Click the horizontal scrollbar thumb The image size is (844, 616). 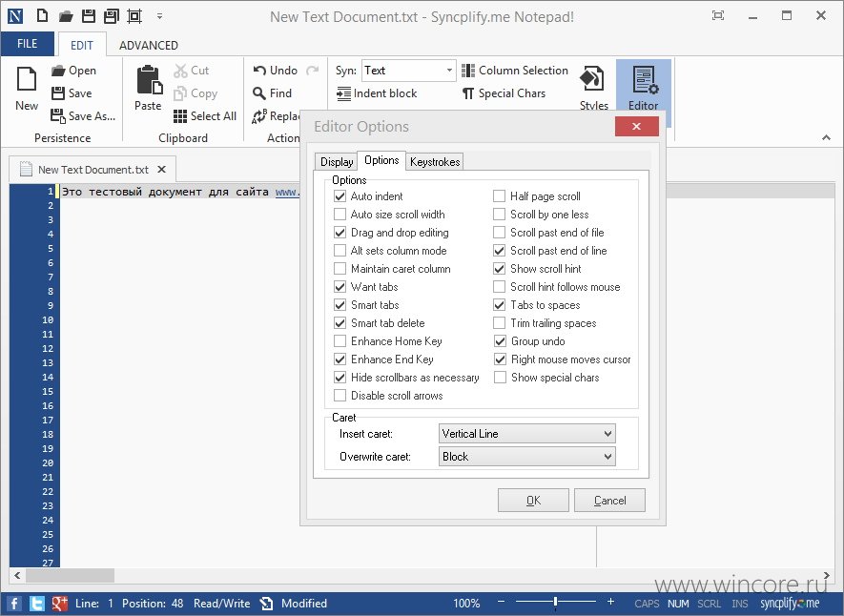(70, 576)
